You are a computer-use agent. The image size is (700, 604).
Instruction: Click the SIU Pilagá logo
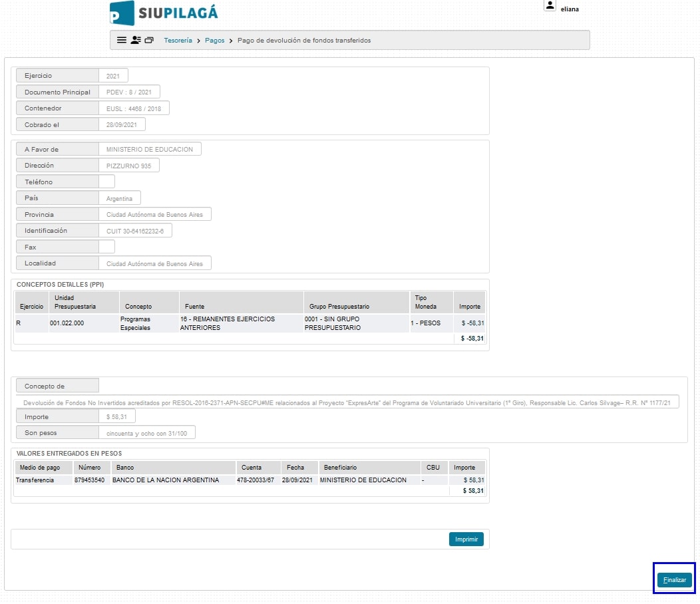click(x=164, y=13)
